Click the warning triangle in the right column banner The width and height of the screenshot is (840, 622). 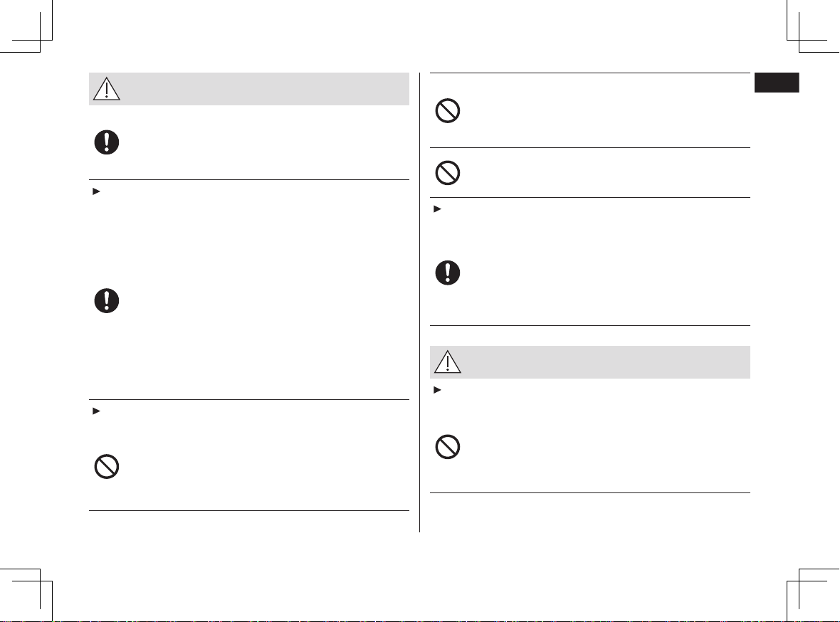click(447, 362)
